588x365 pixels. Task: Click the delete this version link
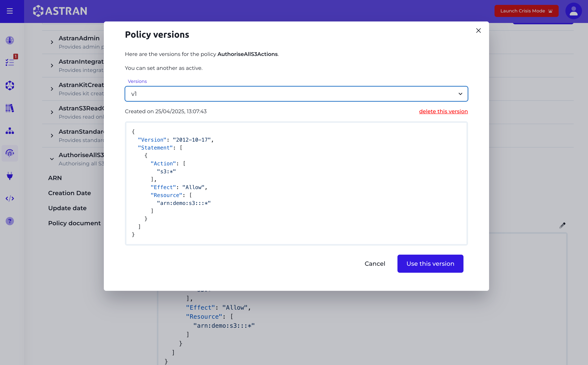[443, 111]
